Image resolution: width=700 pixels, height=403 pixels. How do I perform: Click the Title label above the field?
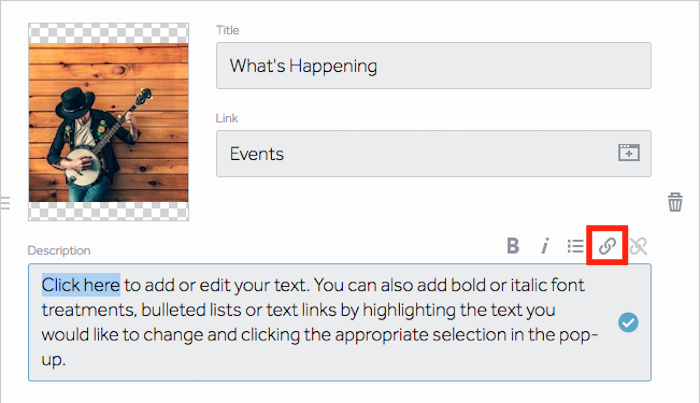click(228, 30)
